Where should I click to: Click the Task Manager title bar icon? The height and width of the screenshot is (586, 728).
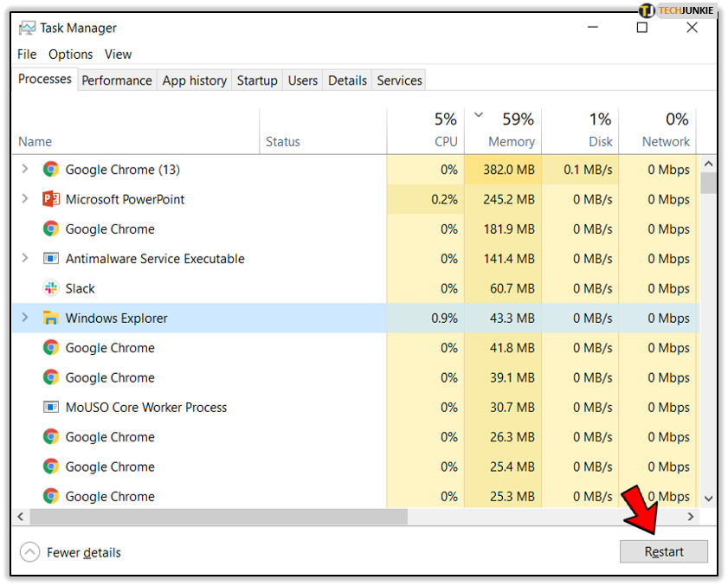pyautogui.click(x=27, y=28)
